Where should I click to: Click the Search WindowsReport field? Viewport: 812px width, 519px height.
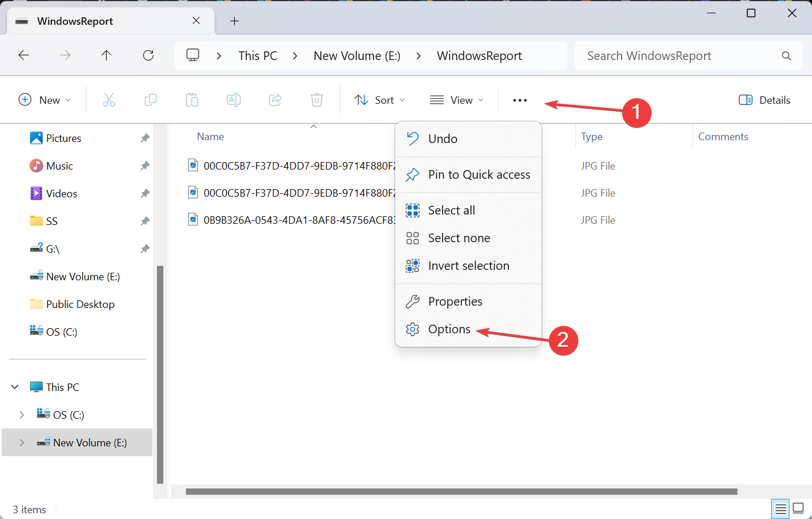coord(688,56)
